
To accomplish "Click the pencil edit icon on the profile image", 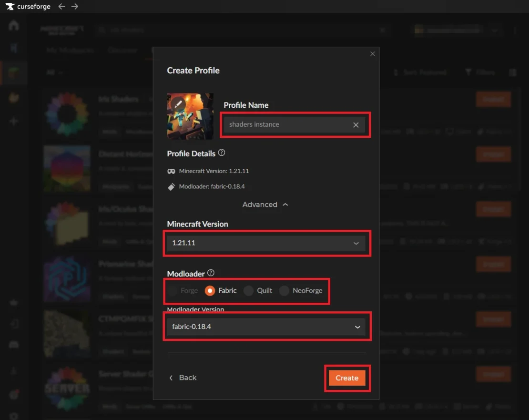I will [x=178, y=103].
